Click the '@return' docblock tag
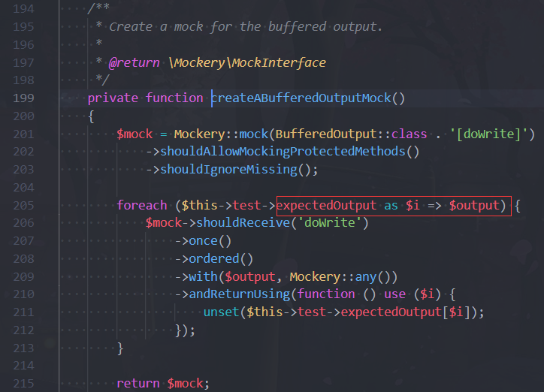 (134, 63)
